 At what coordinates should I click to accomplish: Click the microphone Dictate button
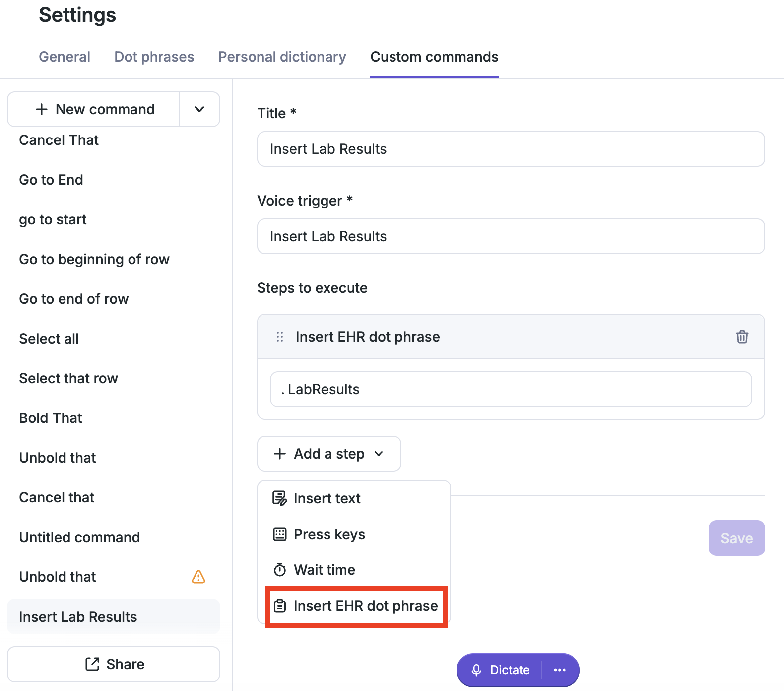pos(500,670)
